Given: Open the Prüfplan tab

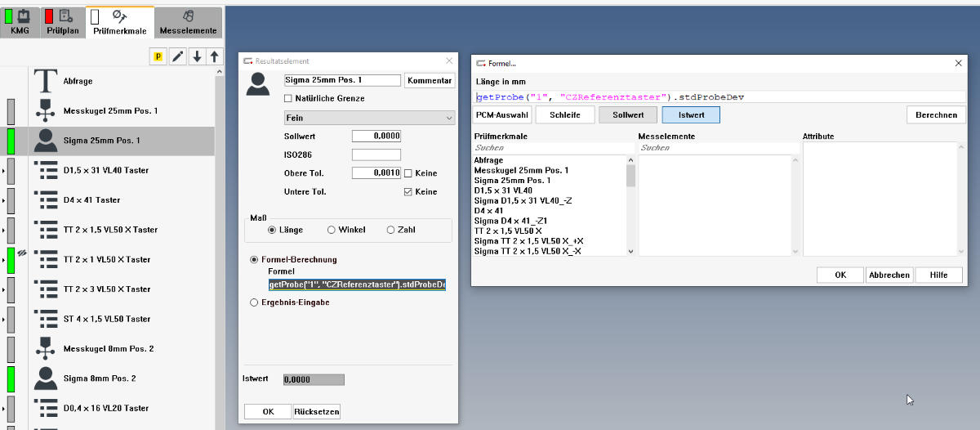Looking at the screenshot, I should [x=63, y=23].
